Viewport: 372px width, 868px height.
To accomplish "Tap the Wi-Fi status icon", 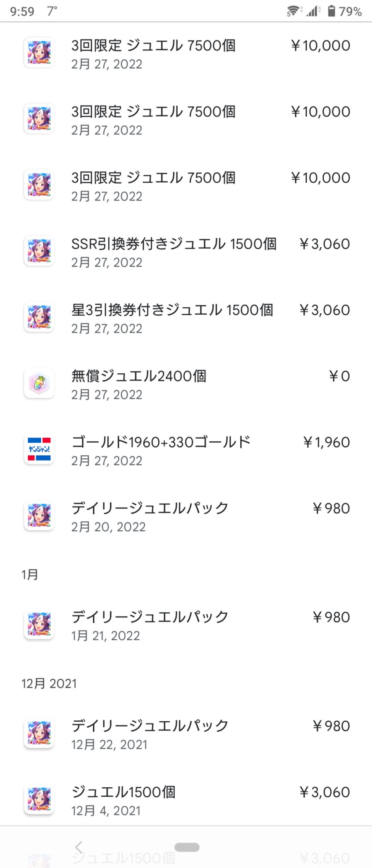I will pyautogui.click(x=293, y=11).
